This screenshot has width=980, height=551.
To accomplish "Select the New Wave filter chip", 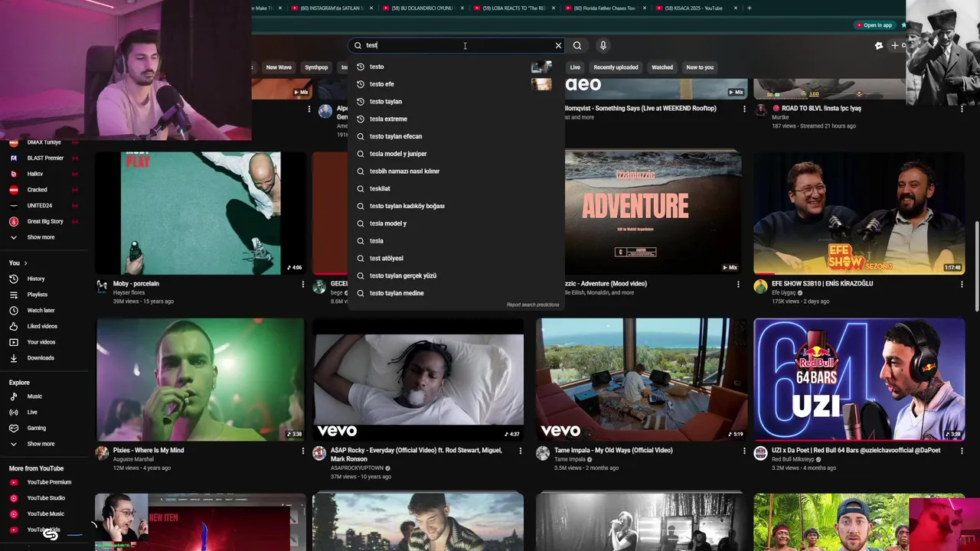I will pos(279,67).
